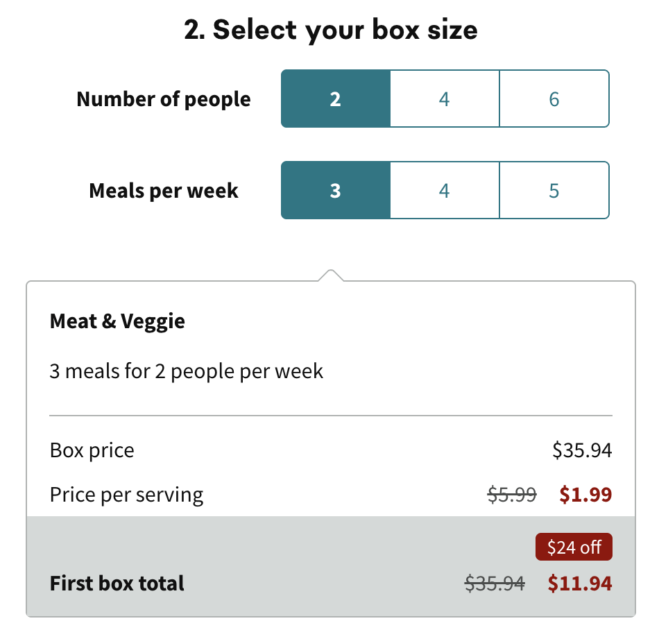Click the red $1.99 per serving price

(585, 494)
